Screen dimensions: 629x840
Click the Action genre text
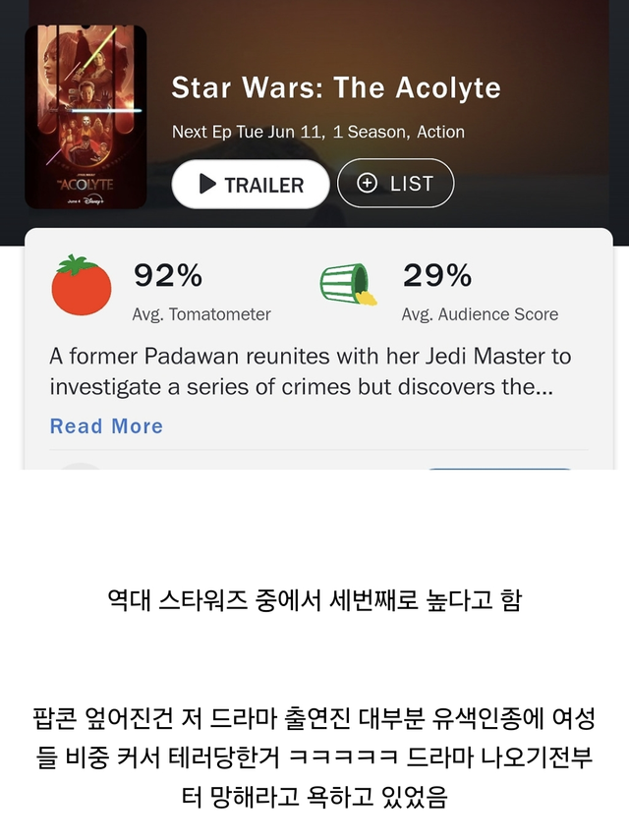coord(440,132)
